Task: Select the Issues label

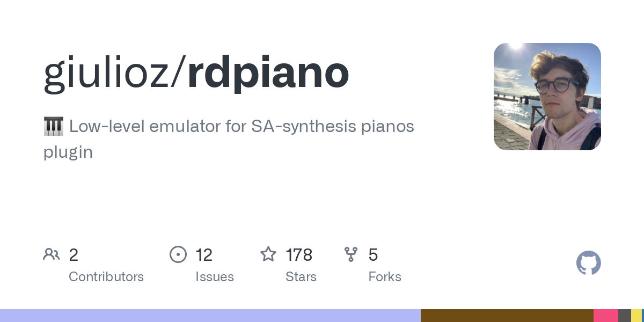Action: 215,277
